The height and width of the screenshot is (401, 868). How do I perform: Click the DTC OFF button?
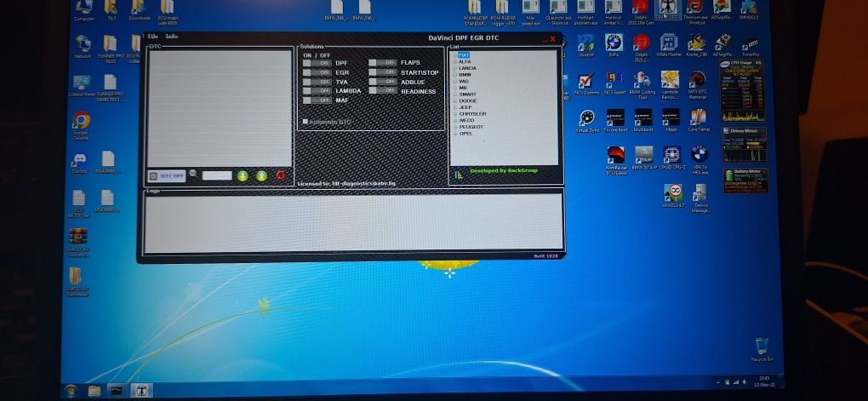[167, 176]
